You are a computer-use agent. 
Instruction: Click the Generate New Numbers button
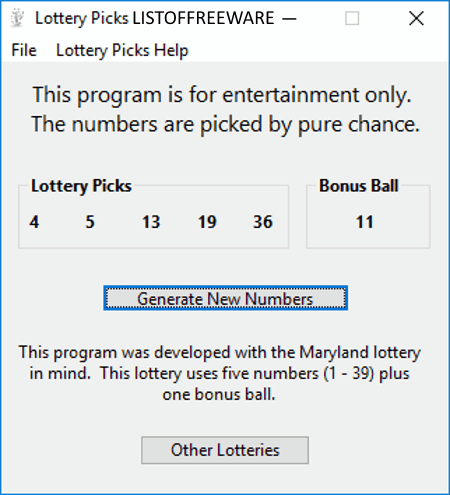[225, 298]
